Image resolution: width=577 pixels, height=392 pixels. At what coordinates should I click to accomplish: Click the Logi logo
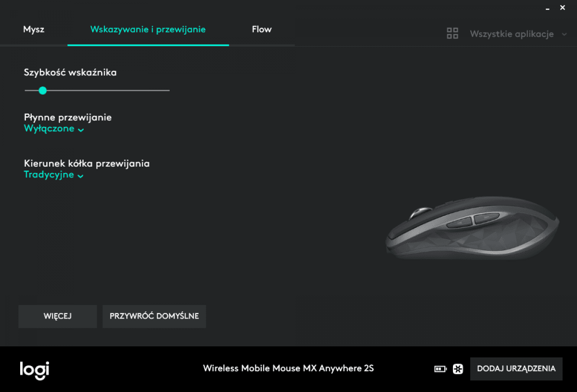35,370
